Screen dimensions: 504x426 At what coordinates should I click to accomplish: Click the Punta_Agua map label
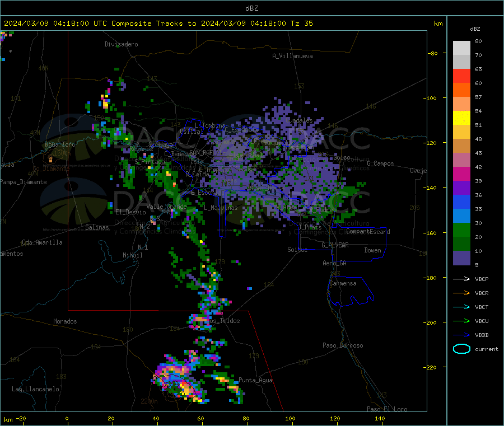click(x=255, y=380)
